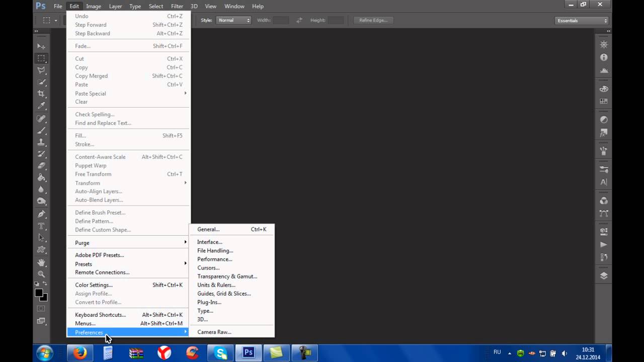Select the Crop tool
Viewport: 644px width, 362px height.
pos(42,94)
